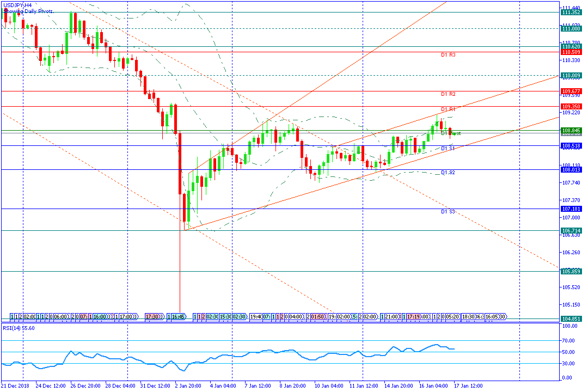Select the 111.352 green price tag
The width and height of the screenshot is (588, 392).
click(x=571, y=13)
